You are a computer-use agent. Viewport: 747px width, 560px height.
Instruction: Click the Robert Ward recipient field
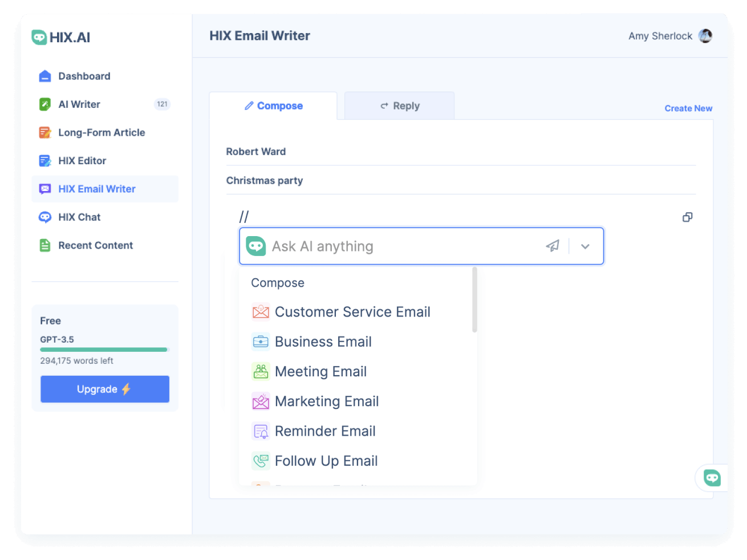[461, 152]
